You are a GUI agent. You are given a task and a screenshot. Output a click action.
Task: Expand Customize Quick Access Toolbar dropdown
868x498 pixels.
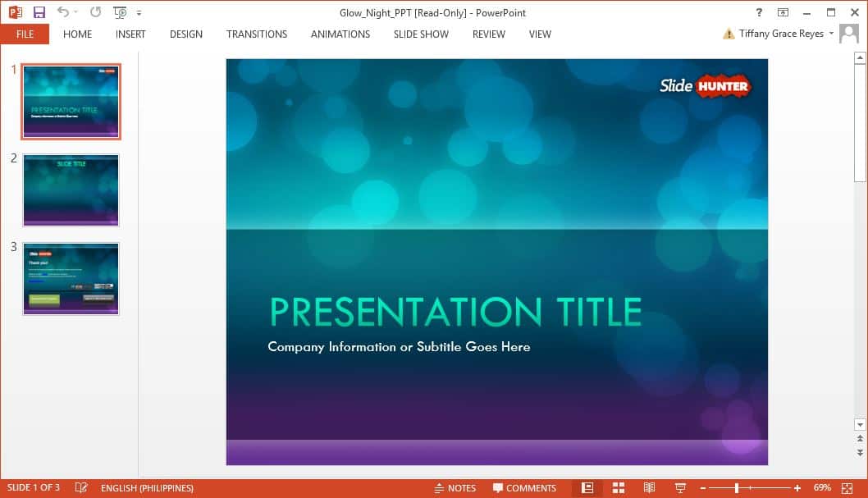(x=139, y=13)
